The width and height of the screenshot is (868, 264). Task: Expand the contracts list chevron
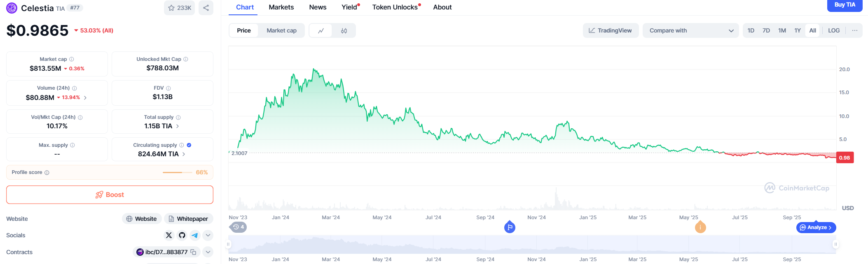[x=208, y=252]
